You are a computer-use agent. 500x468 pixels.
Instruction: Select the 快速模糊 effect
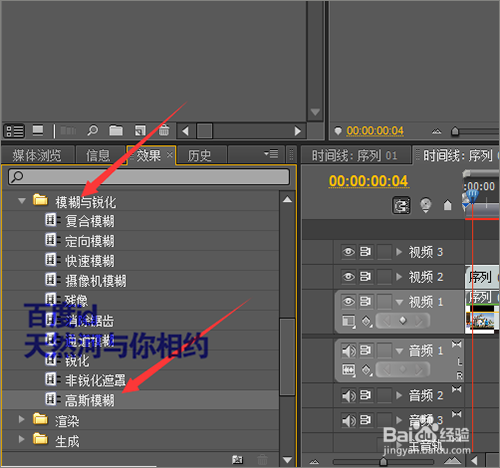point(89,261)
